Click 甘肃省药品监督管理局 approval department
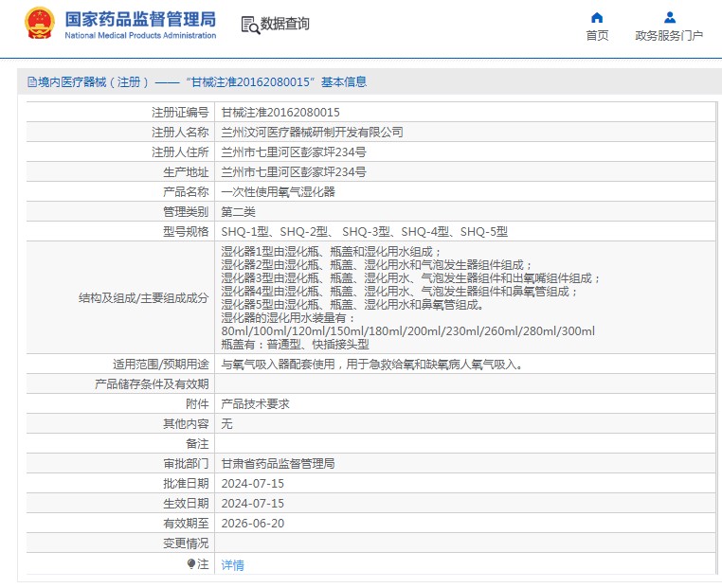 pyautogui.click(x=279, y=463)
